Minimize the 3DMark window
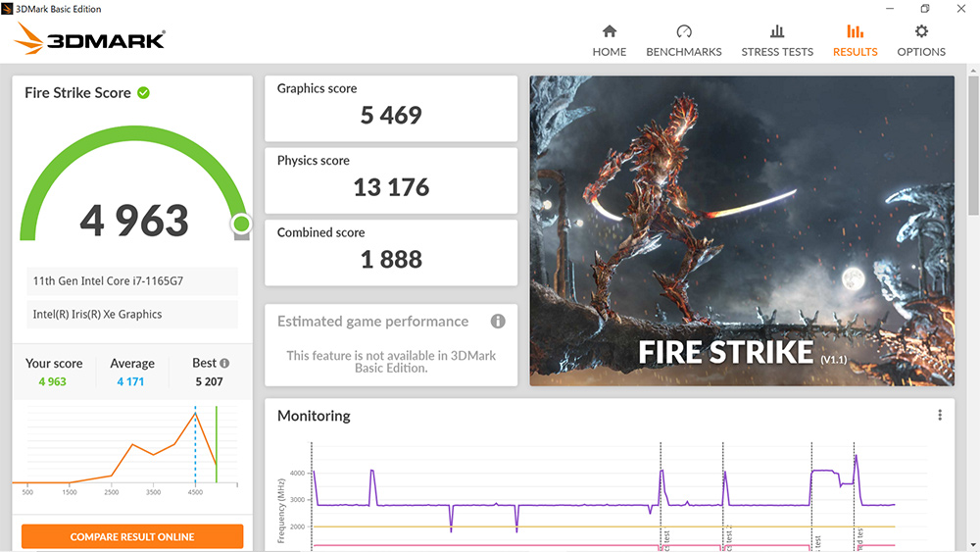 (x=890, y=9)
